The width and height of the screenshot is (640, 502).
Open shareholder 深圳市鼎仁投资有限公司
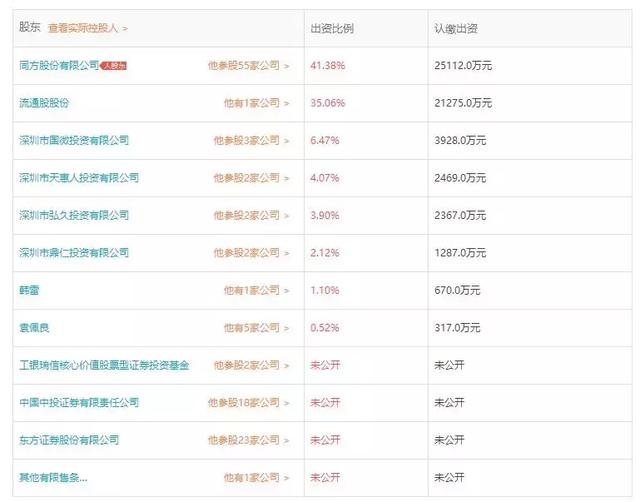[x=74, y=253]
